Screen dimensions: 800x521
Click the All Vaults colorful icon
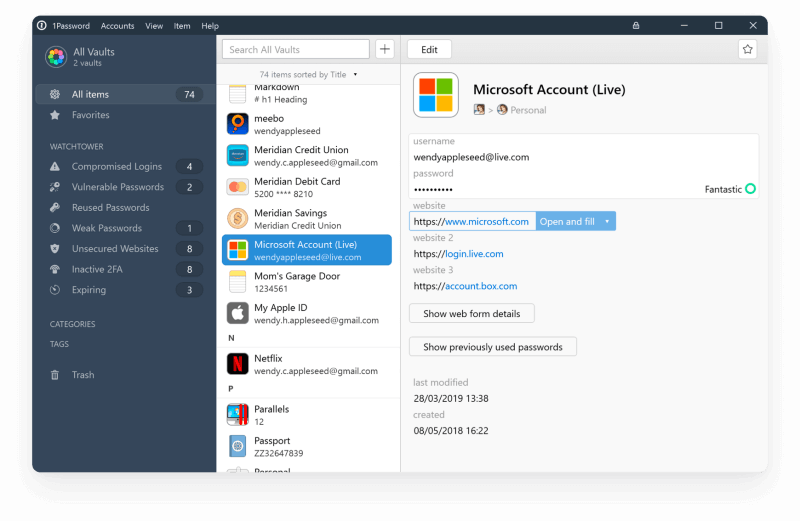coord(56,57)
